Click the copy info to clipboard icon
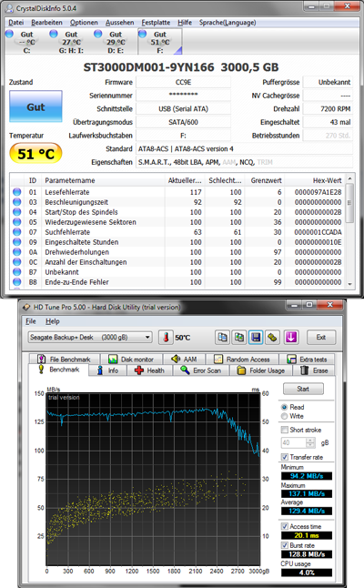This screenshot has height=588, width=364. coord(222,337)
